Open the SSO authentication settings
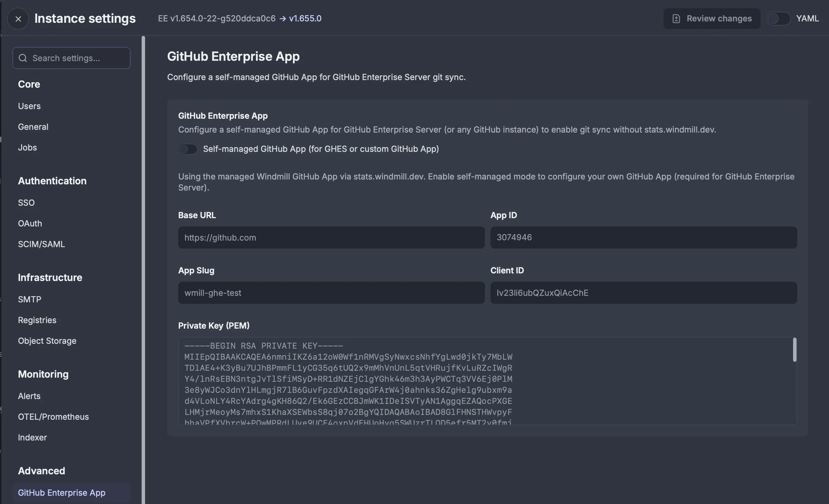 (x=26, y=203)
